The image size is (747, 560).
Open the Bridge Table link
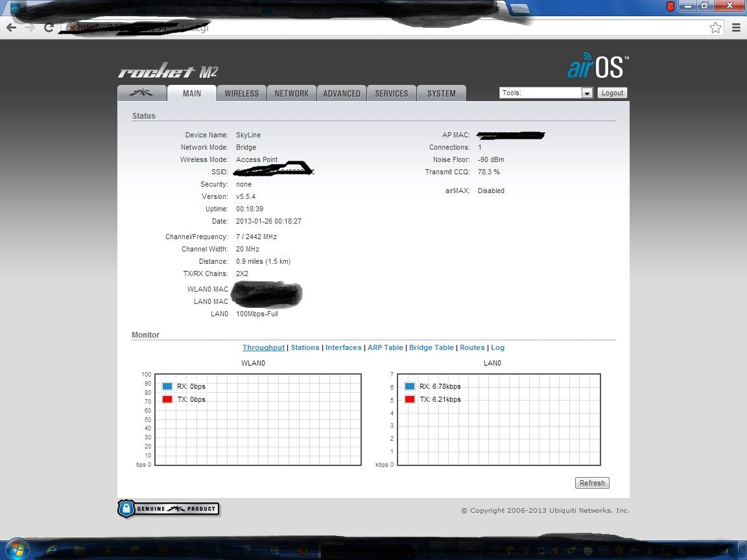coord(431,347)
